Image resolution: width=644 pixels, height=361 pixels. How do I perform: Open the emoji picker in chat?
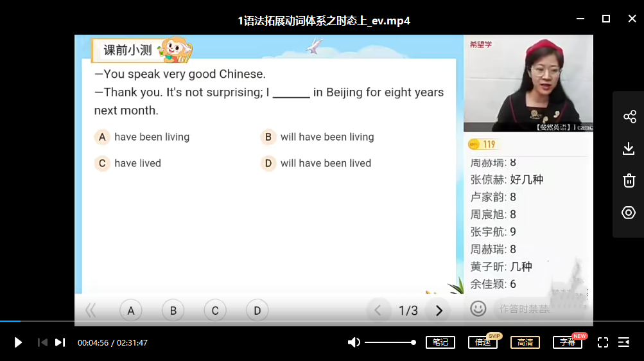click(x=478, y=309)
